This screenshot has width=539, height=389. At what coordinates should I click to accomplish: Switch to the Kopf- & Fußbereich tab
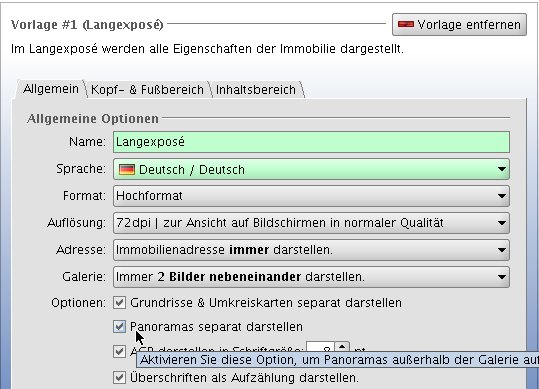(147, 90)
